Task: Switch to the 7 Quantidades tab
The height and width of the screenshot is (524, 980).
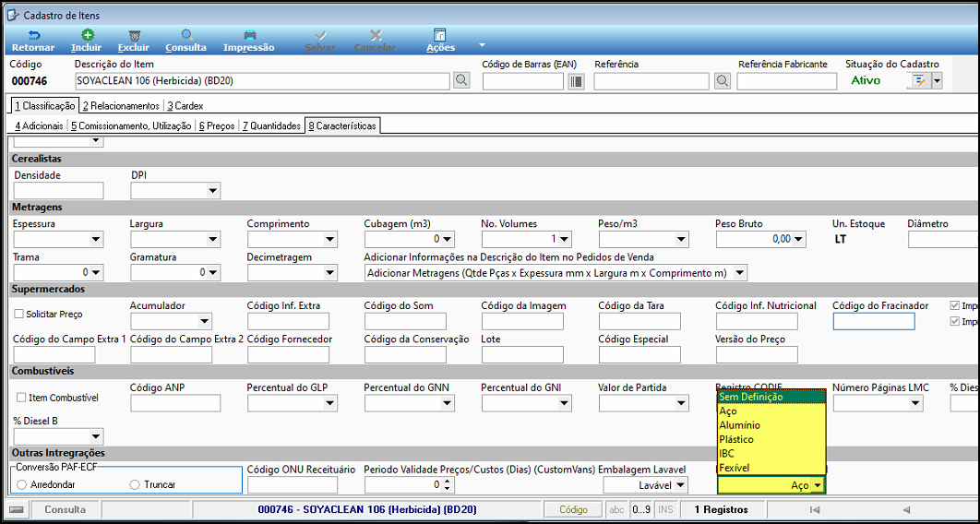Action: coord(271,126)
